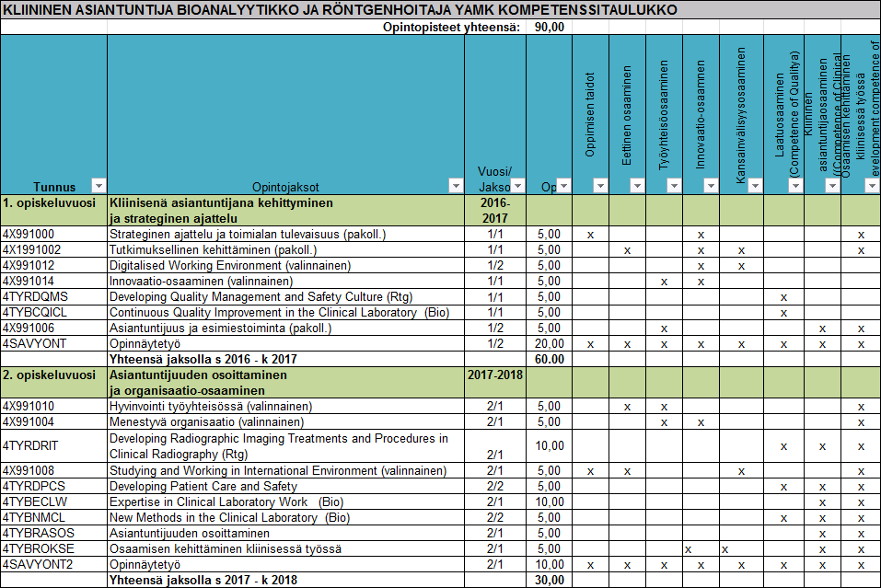Screen dimensions: 881x588
Task: Click the Innovaatio-osaaminen filter arrow
Action: point(710,186)
